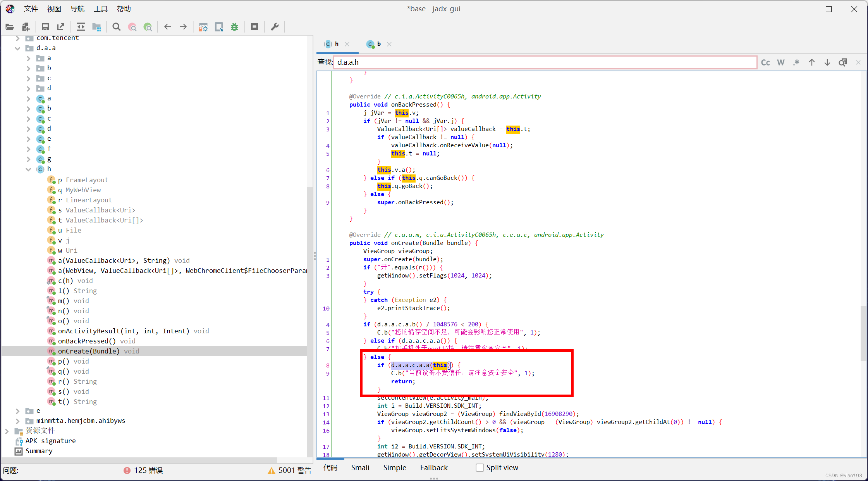Click the zoom in magnifier icon

(x=148, y=27)
